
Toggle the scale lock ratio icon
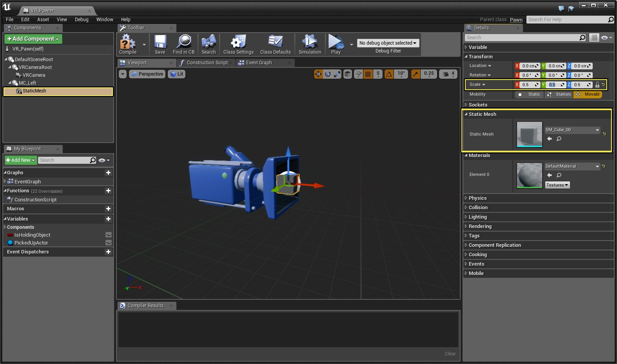click(597, 85)
